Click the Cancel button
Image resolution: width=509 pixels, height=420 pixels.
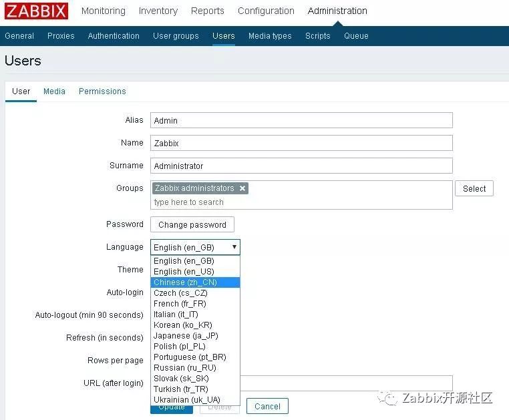pyautogui.click(x=267, y=407)
